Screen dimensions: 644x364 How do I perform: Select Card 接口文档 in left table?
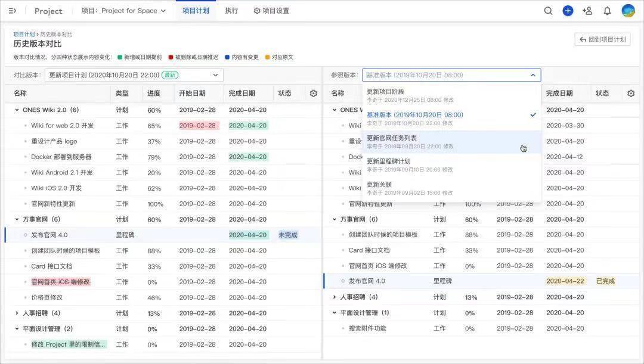(x=163, y=266)
